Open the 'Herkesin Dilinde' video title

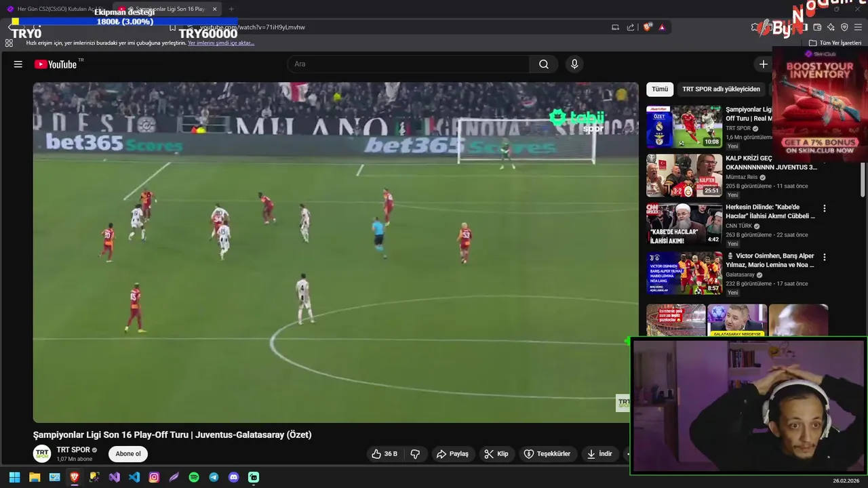point(770,211)
